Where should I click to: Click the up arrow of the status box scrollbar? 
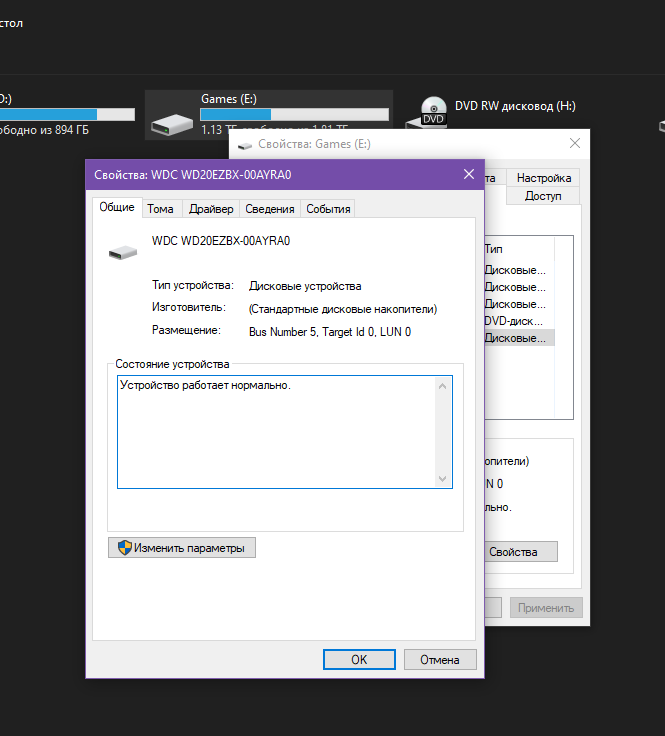pos(442,386)
